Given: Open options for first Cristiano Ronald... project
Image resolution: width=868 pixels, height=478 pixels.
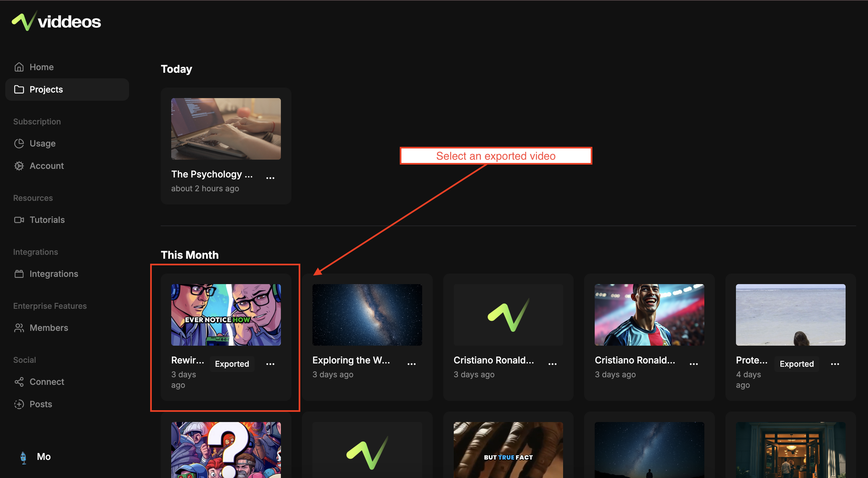Looking at the screenshot, I should tap(553, 364).
